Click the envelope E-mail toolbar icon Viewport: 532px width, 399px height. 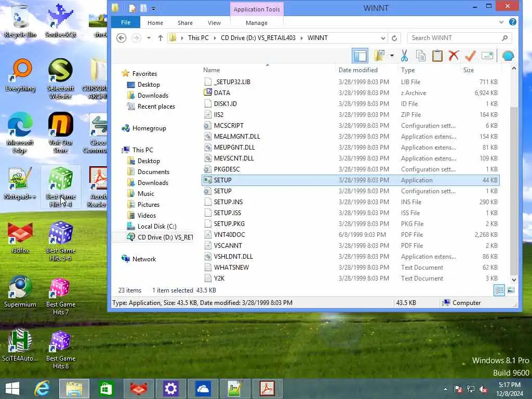(487, 56)
